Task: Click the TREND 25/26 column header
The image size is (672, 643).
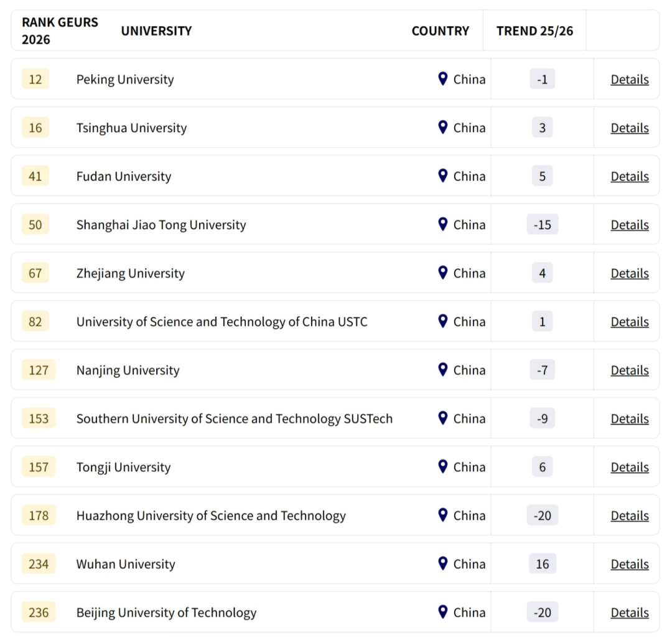Action: click(535, 31)
